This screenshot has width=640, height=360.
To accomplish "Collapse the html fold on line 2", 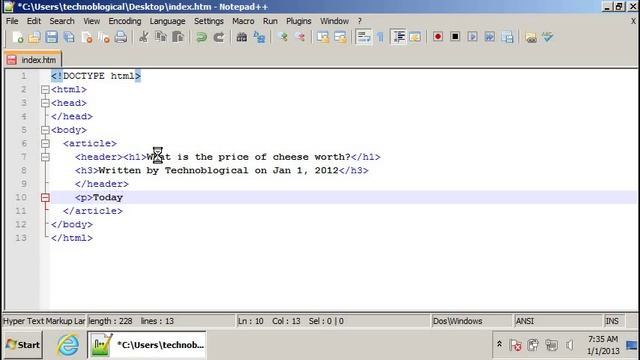I will coord(45,89).
